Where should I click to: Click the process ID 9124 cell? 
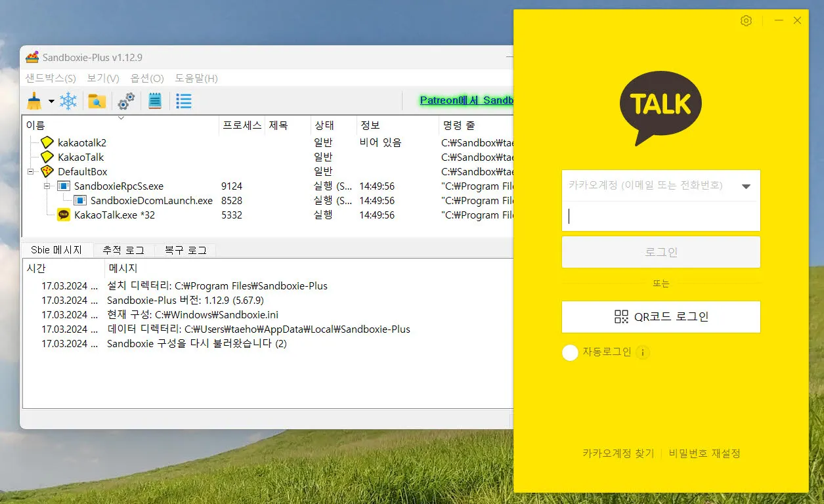click(x=232, y=186)
